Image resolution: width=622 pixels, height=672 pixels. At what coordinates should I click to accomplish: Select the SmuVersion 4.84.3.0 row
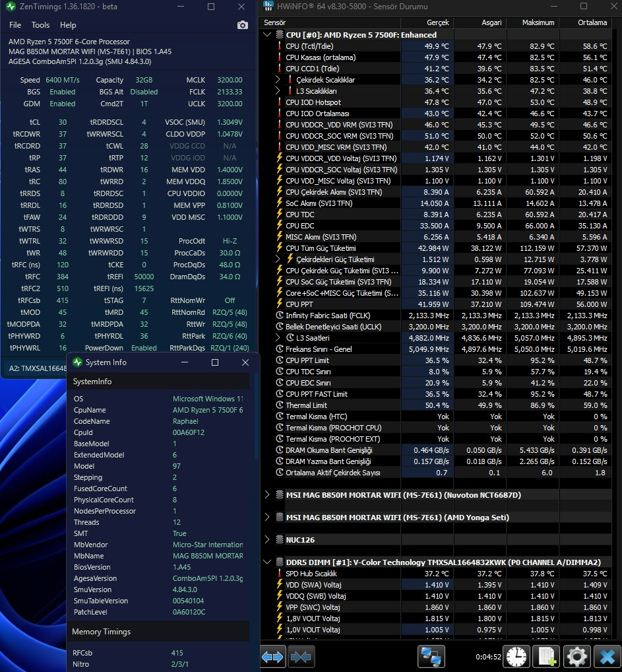(158, 589)
